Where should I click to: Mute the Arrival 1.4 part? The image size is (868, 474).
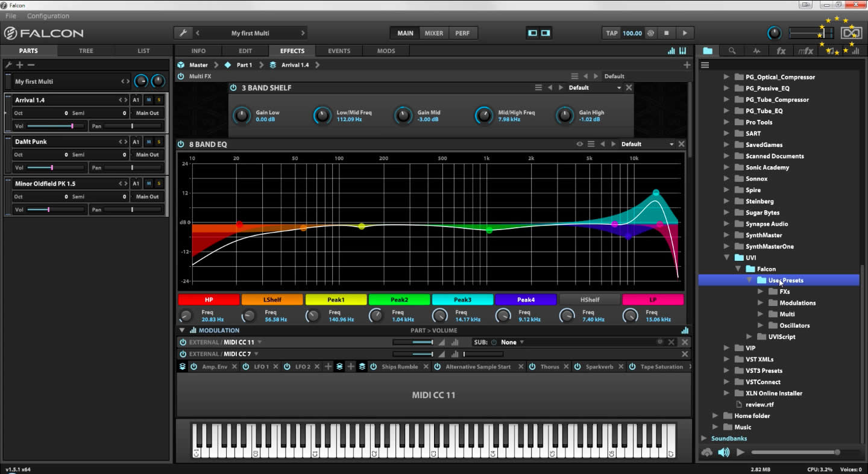point(149,100)
